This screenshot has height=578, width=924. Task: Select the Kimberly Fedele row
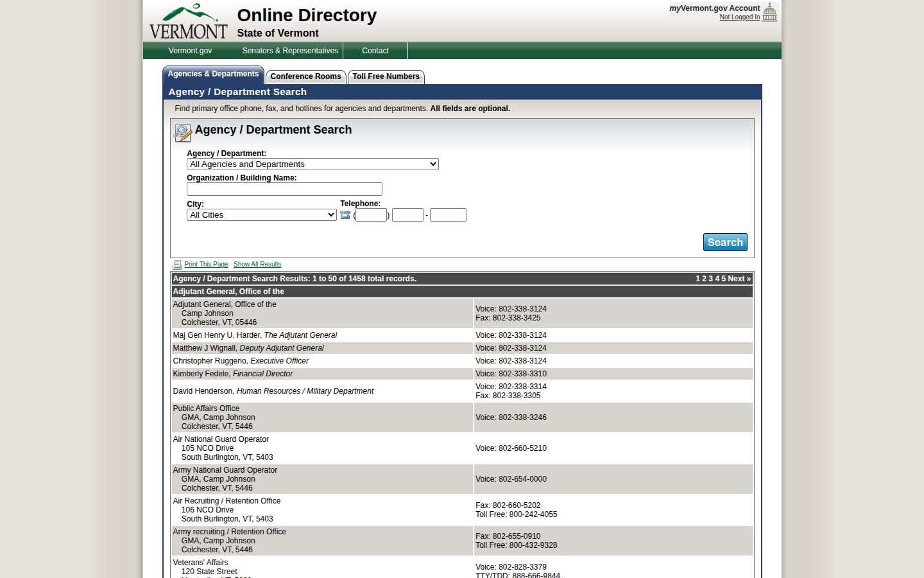[462, 374]
